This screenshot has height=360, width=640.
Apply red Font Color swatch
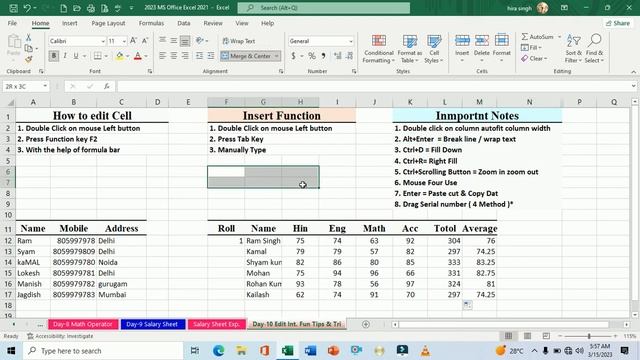(x=138, y=56)
